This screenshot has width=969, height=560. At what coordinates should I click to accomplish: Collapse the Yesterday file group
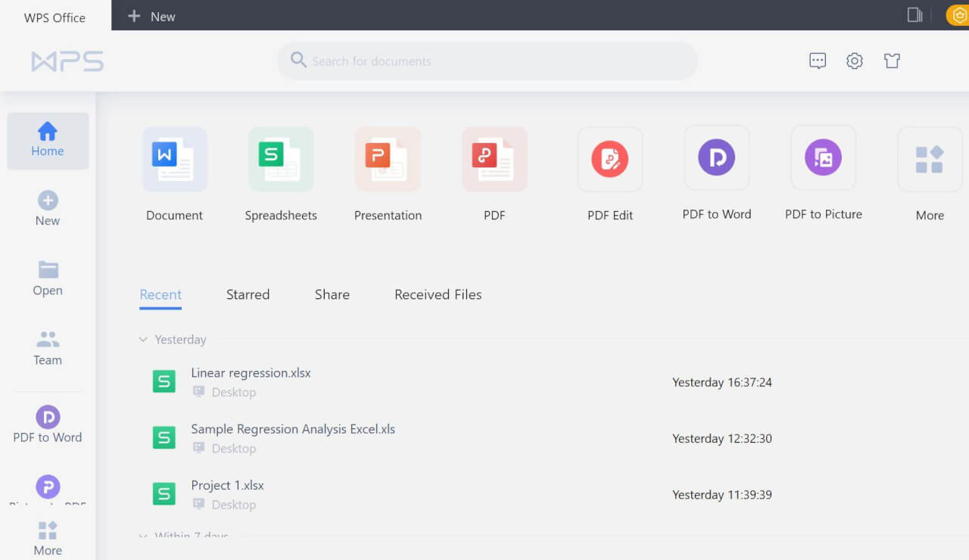click(x=143, y=340)
